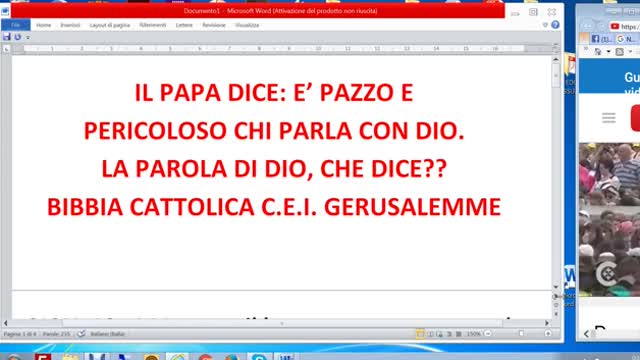Click the vertical scrollbar down arrow in Word
This screenshot has width=640, height=360.
pos(556,287)
